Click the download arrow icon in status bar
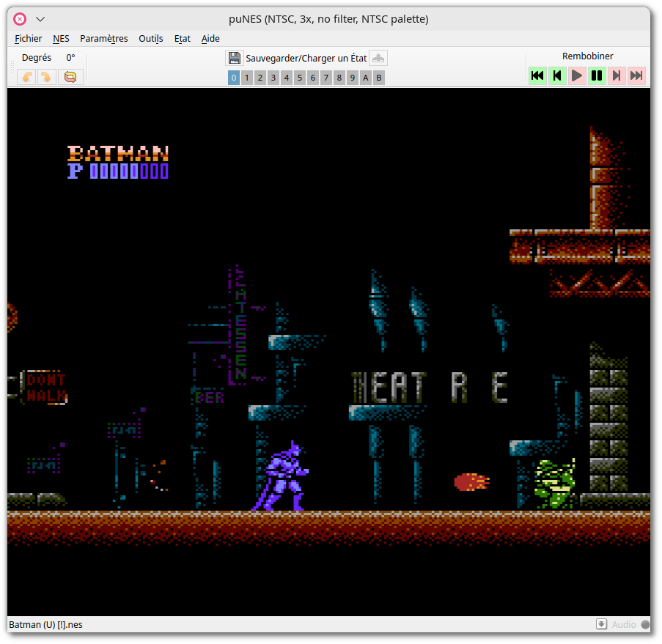 tap(601, 624)
